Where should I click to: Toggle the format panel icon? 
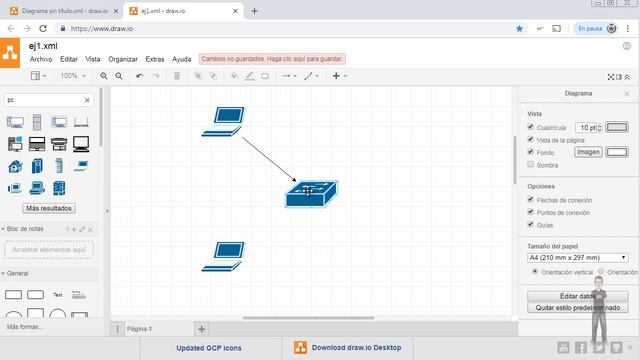tap(619, 77)
